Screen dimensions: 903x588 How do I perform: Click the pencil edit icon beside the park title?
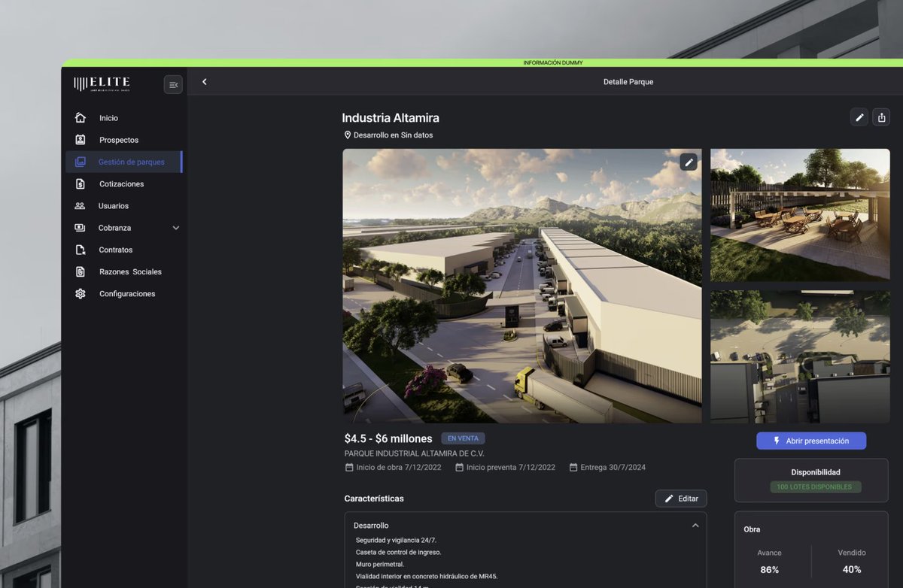[x=859, y=117]
